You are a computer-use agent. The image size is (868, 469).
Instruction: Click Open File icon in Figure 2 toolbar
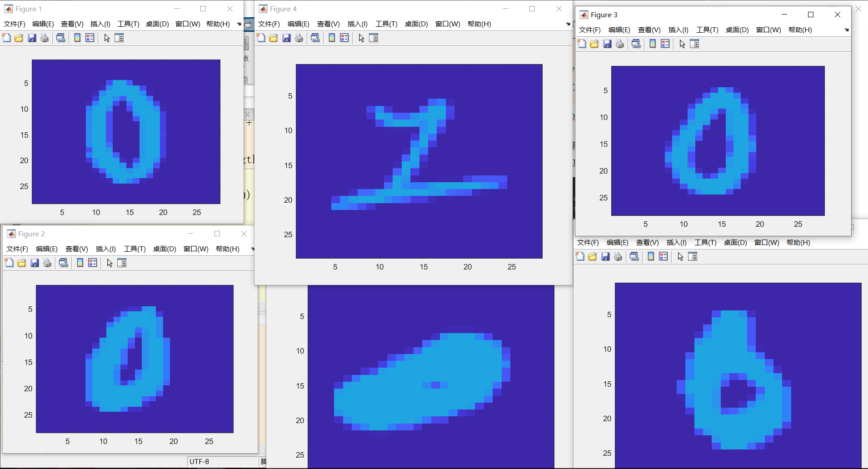(22, 263)
